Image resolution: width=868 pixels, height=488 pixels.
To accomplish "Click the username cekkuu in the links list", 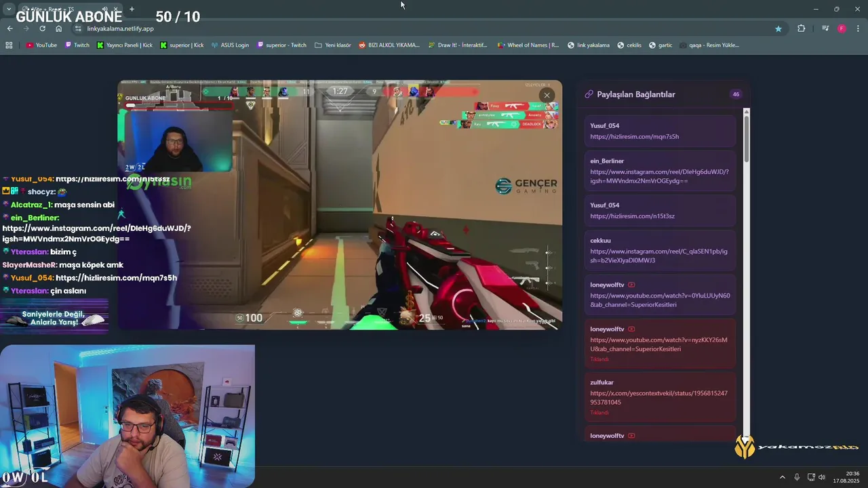I will [x=600, y=241].
